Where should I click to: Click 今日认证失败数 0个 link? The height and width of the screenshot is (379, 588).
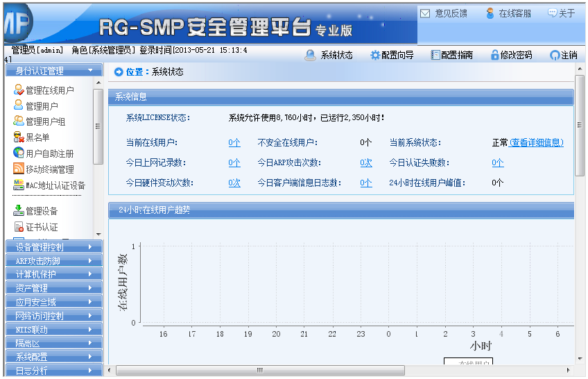click(498, 162)
